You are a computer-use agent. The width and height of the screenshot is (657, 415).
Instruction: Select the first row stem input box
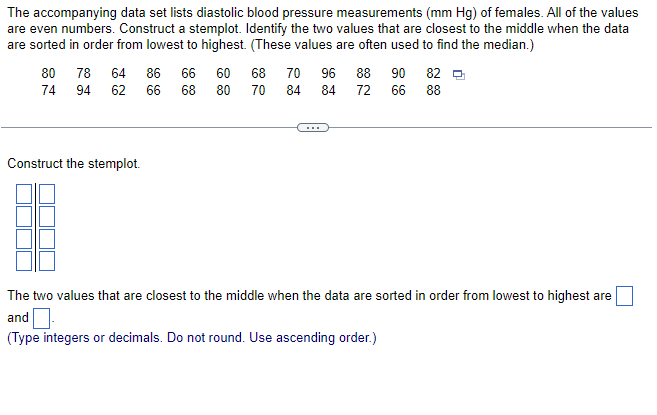(24, 194)
